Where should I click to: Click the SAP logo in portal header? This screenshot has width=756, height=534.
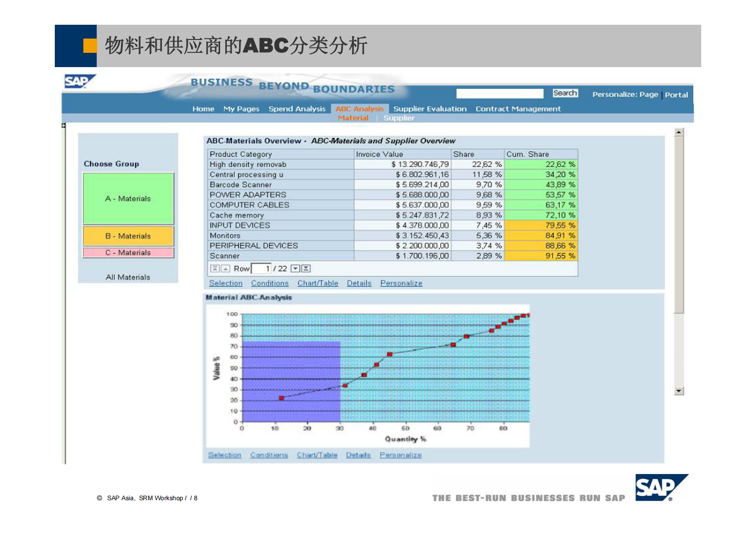point(80,81)
